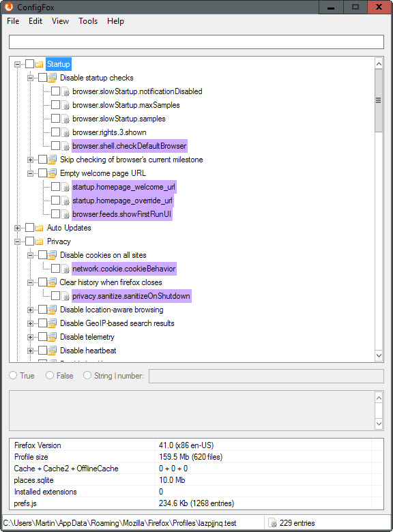Click the pref icon beside browser.slowStartup.samples
The height and width of the screenshot is (532, 393).
pyautogui.click(x=65, y=119)
